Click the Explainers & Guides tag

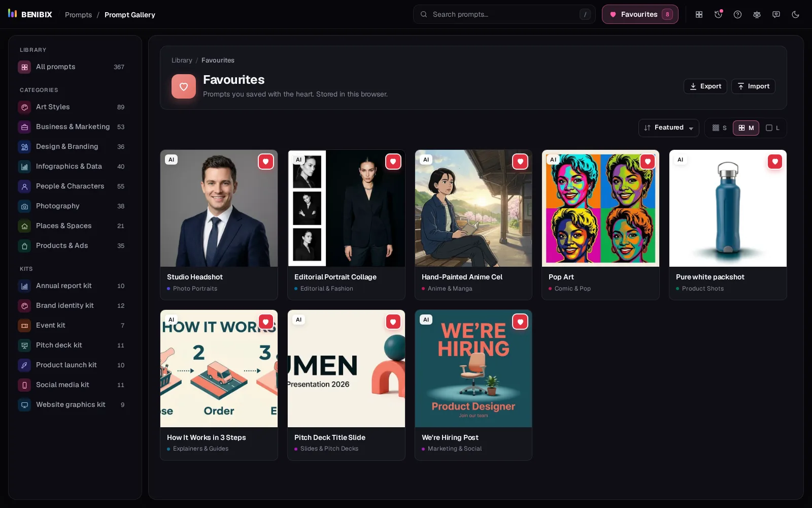(x=200, y=449)
